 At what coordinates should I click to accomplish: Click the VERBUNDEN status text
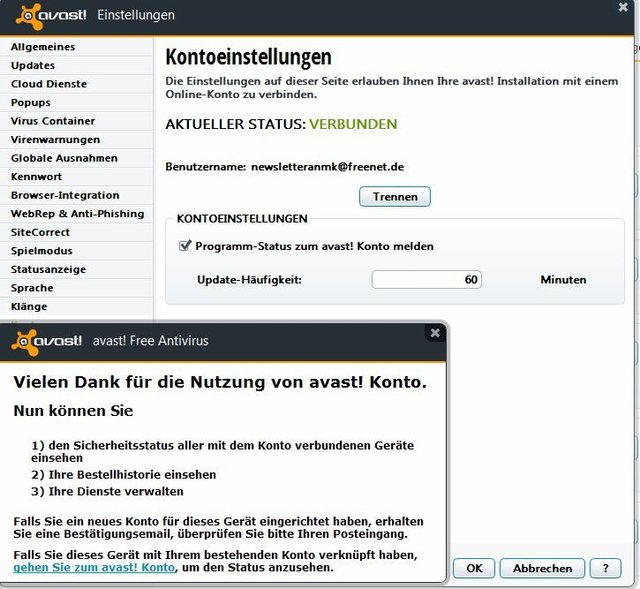coord(353,124)
